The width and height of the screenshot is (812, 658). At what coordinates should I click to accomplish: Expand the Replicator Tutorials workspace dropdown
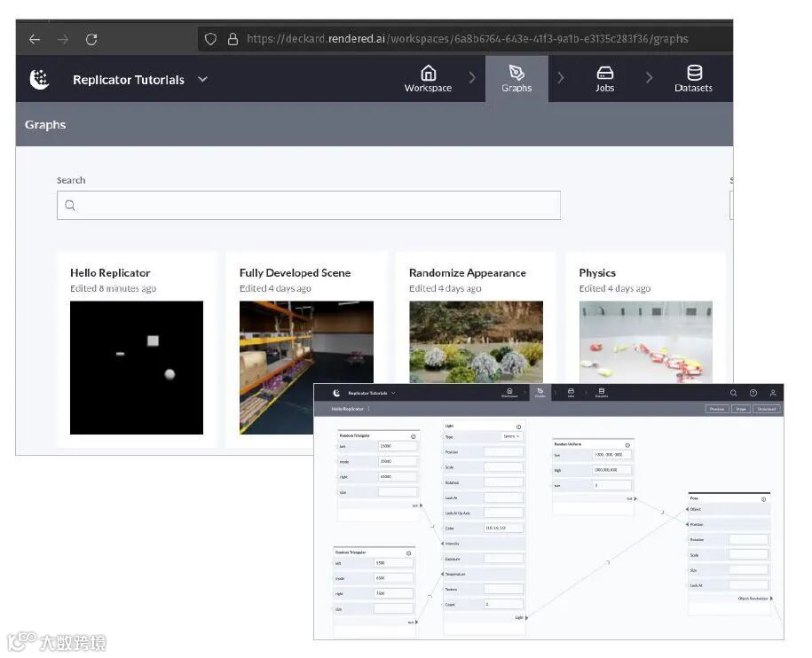[202, 79]
